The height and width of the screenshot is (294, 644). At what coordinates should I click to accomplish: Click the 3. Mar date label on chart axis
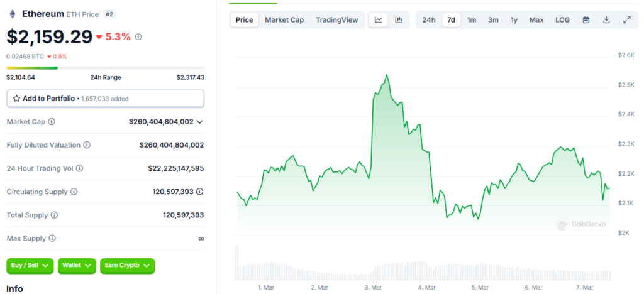(x=374, y=288)
